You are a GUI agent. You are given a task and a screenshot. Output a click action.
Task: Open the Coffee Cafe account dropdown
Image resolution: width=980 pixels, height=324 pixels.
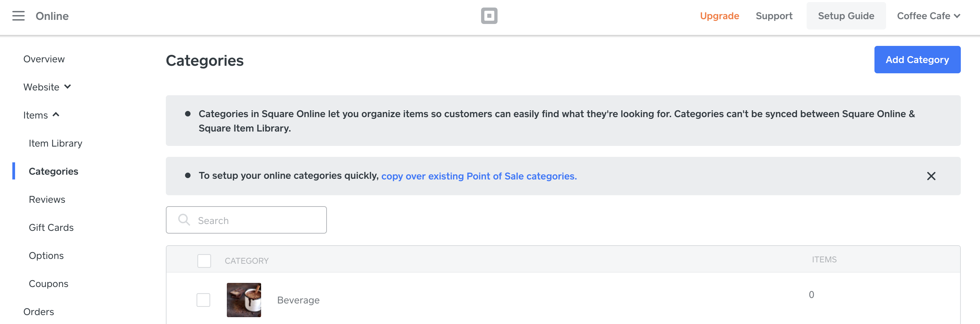click(x=928, y=16)
